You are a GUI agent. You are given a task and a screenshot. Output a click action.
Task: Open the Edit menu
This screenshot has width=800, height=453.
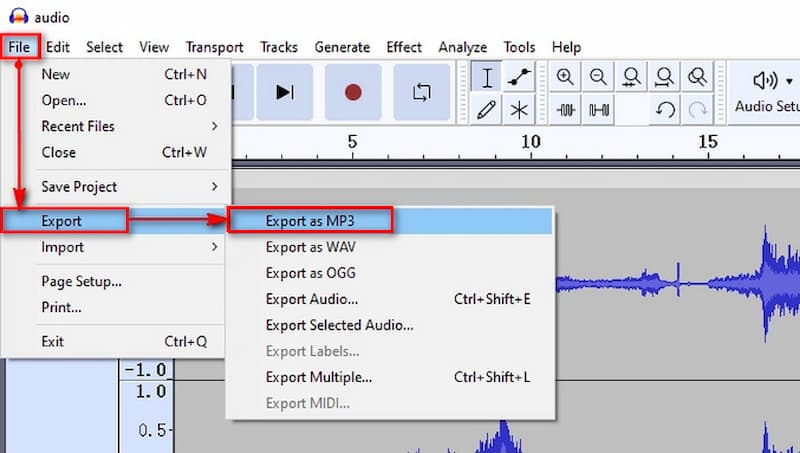pos(58,47)
